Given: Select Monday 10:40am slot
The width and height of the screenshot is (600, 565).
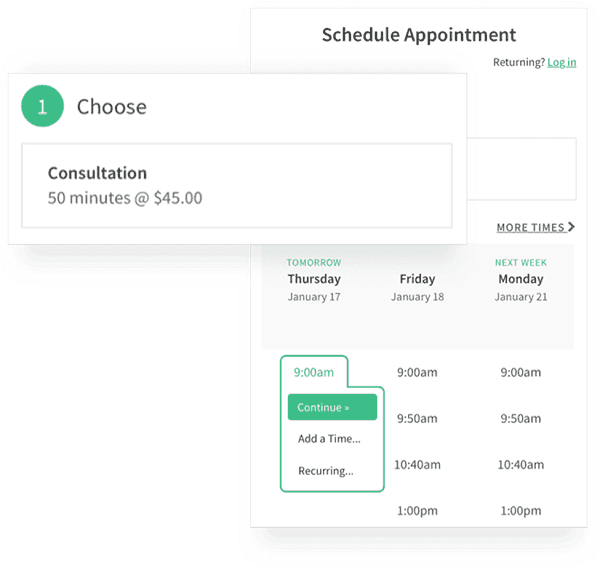Looking at the screenshot, I should pos(520,464).
